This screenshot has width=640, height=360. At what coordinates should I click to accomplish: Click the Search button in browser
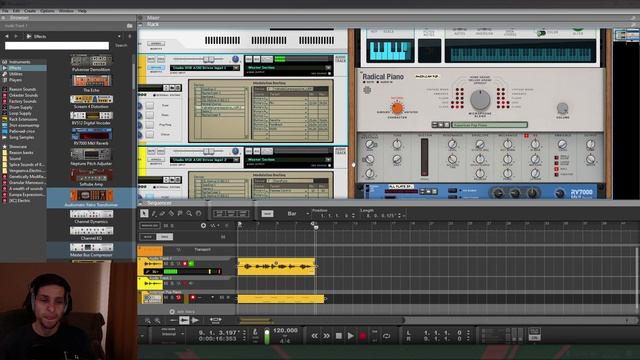[121, 45]
